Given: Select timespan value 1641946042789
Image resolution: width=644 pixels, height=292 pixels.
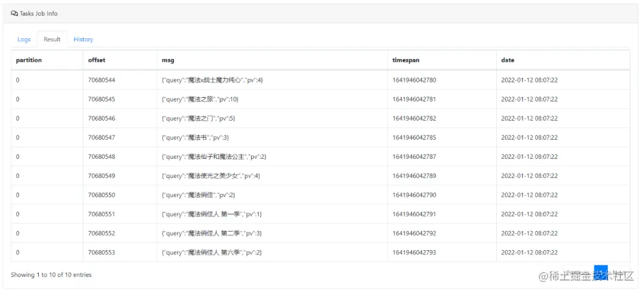Looking at the screenshot, I should (x=414, y=176).
